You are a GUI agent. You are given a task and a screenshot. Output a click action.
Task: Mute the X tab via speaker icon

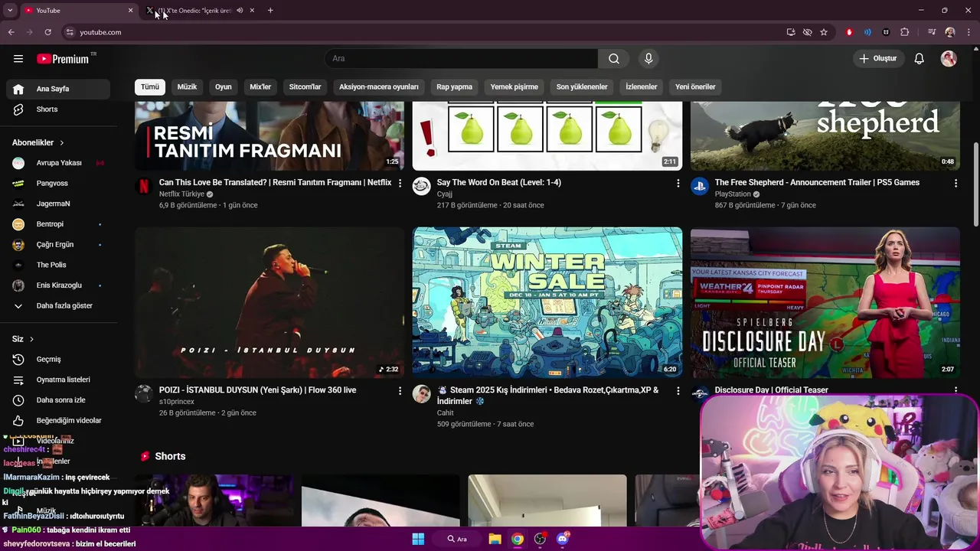coord(240,11)
